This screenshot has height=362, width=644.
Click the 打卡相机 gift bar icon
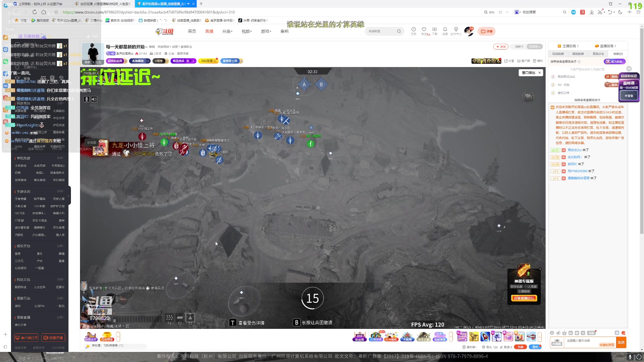[391, 336]
